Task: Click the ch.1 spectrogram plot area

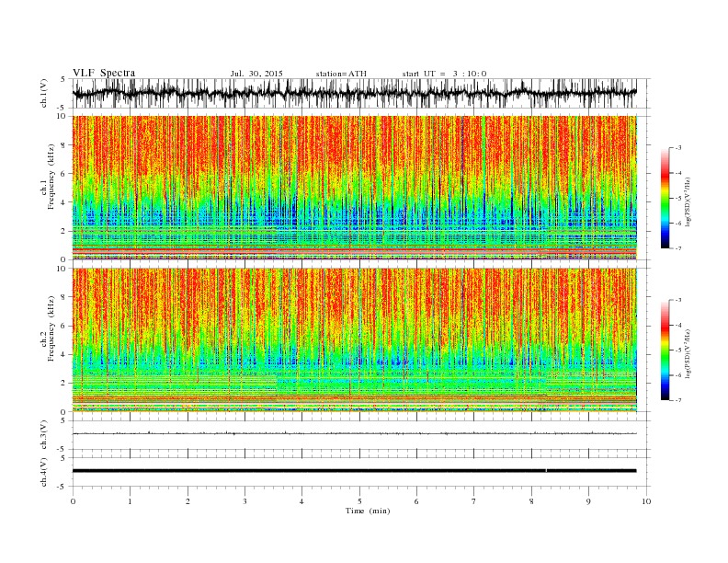Action: pyautogui.click(x=355, y=188)
